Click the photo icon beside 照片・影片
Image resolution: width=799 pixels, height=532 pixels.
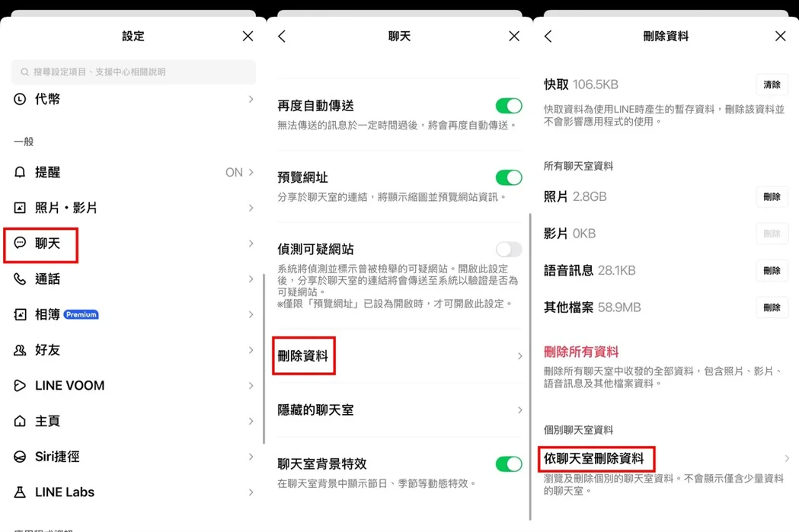pyautogui.click(x=19, y=208)
